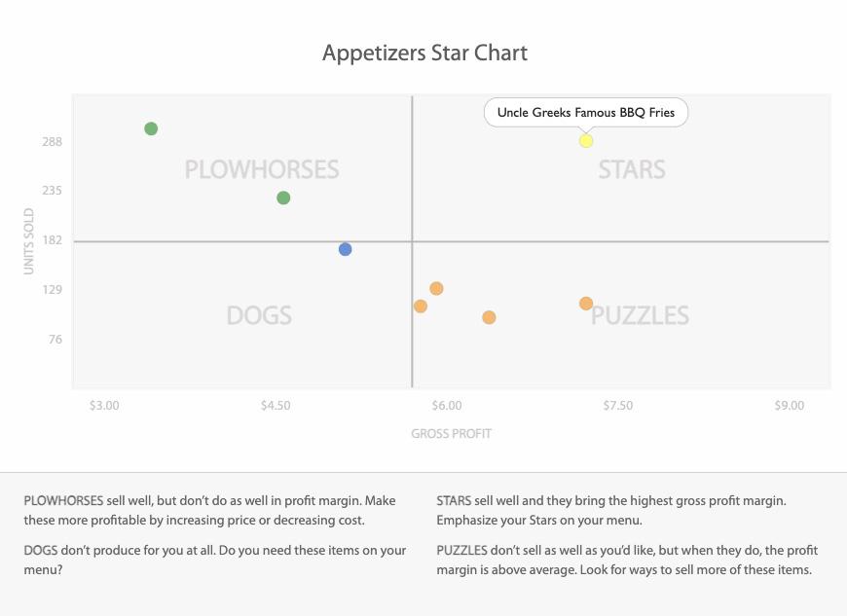Click the PLOWHORSES description in the legend

click(209, 510)
